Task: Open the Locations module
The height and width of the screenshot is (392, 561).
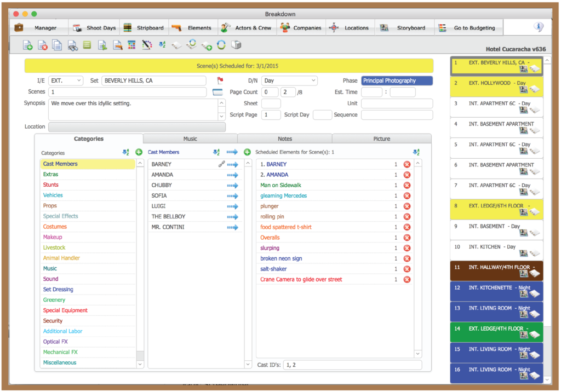Action: coord(350,27)
